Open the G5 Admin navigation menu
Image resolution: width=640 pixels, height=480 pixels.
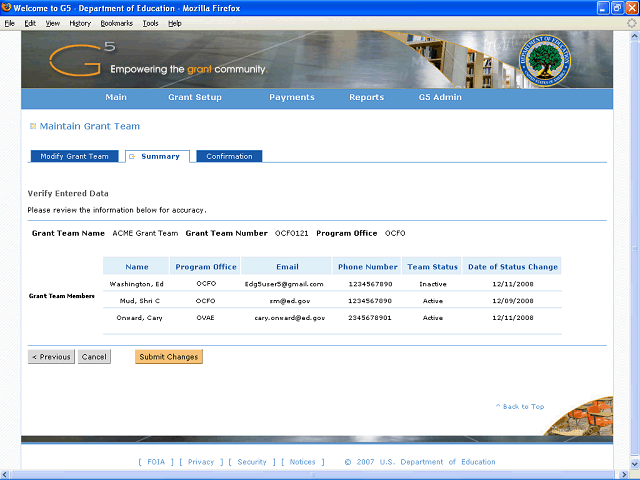coord(440,97)
